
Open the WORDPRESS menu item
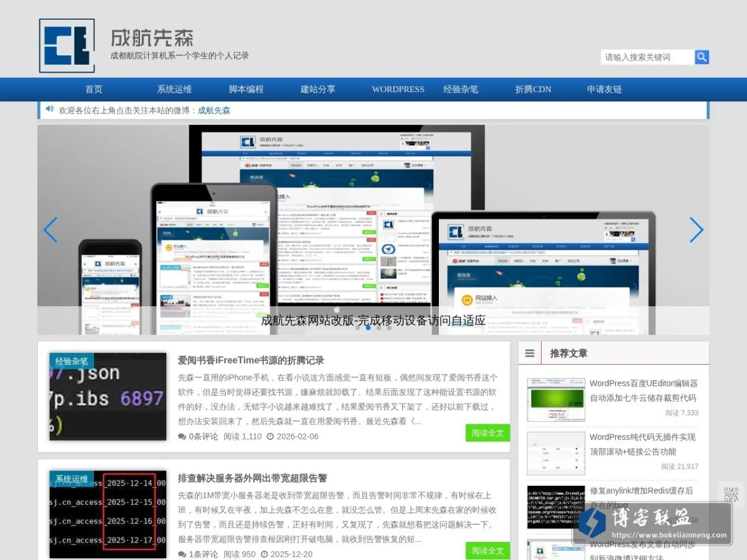click(398, 89)
